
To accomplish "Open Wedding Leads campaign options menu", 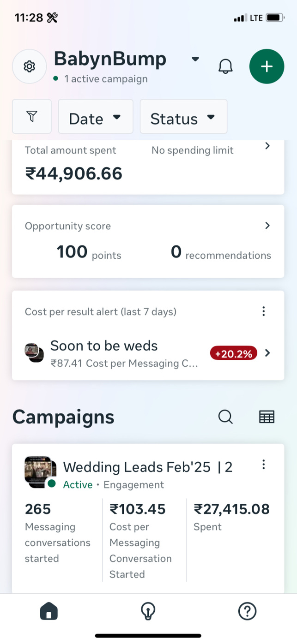I will click(x=263, y=465).
